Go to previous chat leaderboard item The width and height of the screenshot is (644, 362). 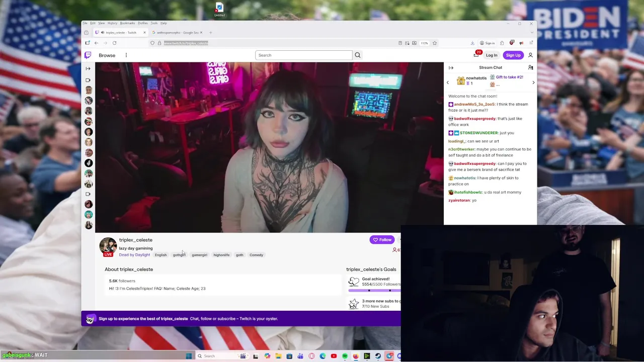tap(448, 82)
